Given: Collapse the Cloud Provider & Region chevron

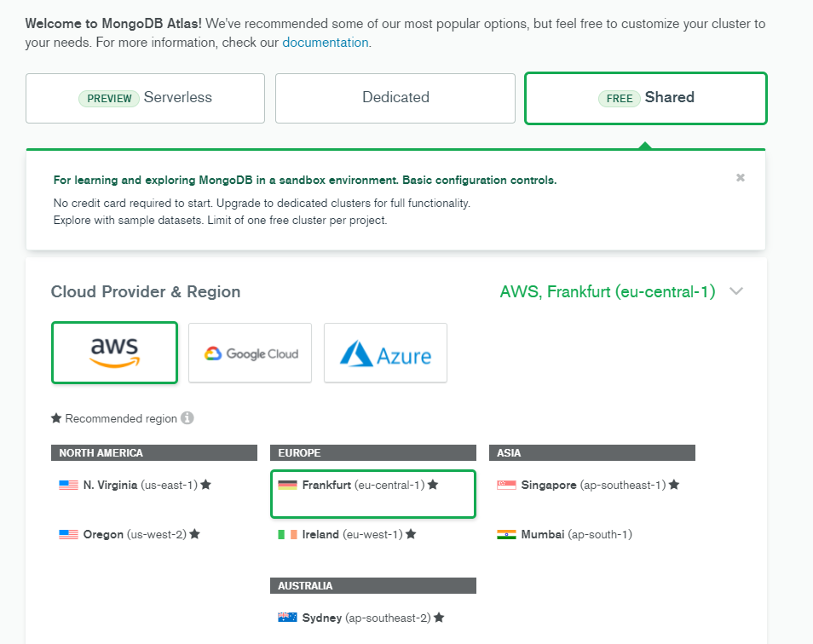Looking at the screenshot, I should 737,291.
